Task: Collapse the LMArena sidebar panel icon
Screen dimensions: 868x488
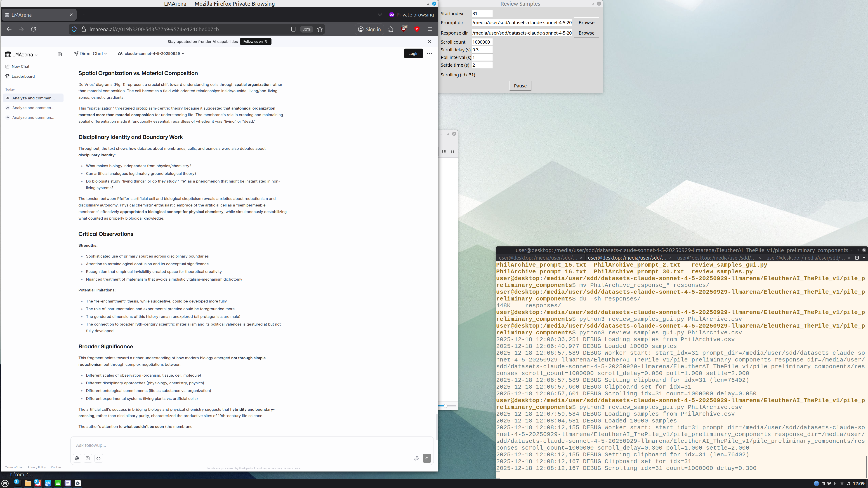Action: [60, 54]
